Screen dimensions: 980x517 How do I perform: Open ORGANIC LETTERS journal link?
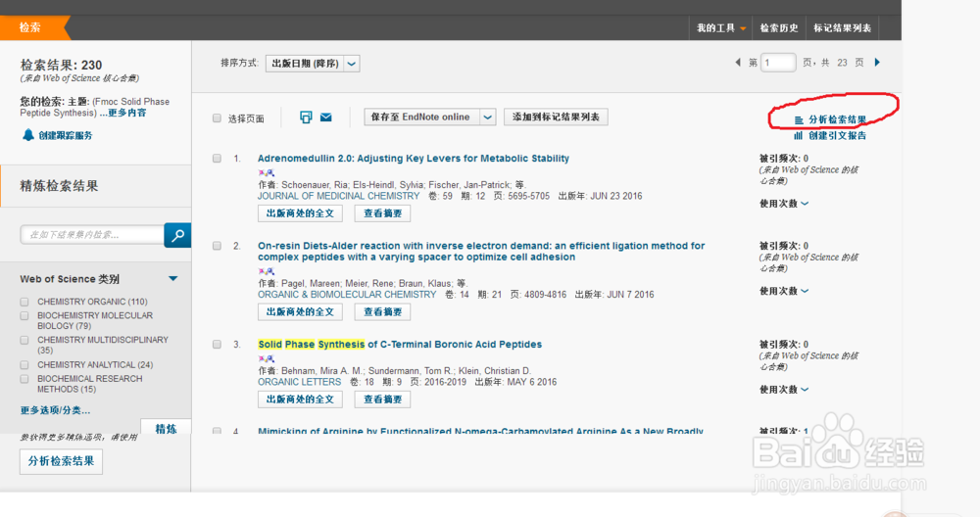(x=299, y=382)
